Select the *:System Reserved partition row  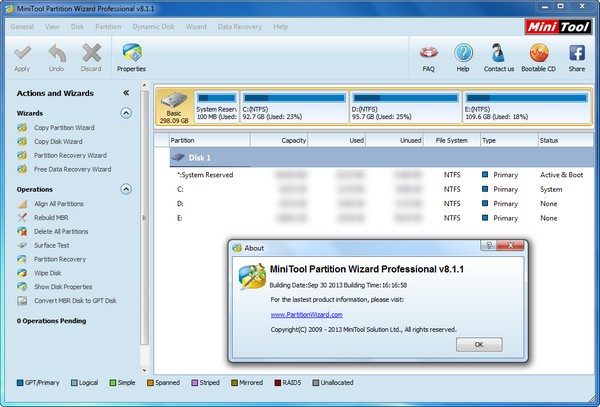click(x=382, y=175)
